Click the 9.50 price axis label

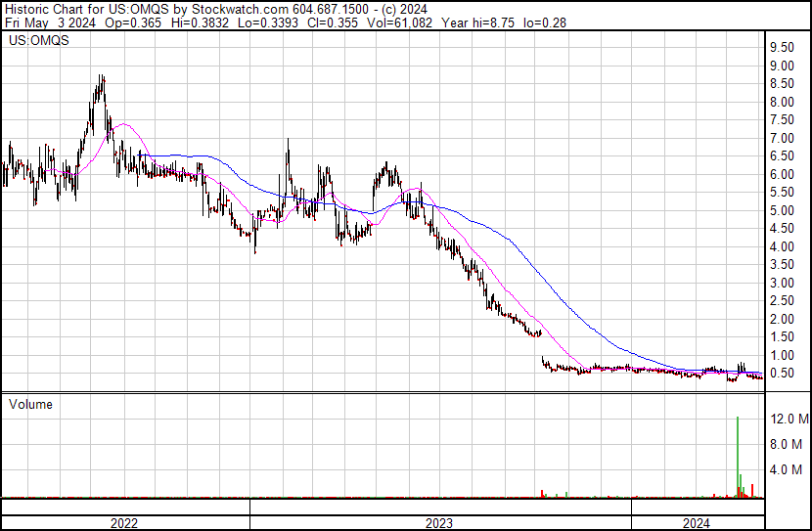[782, 48]
